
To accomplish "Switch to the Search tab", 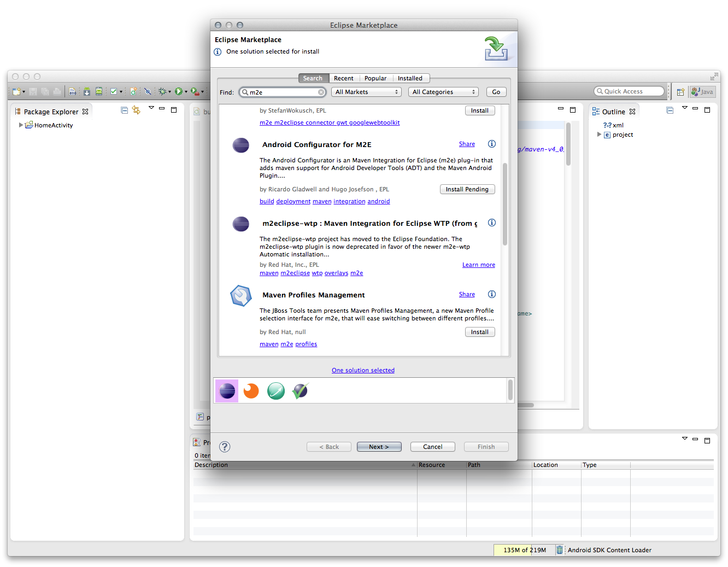I will pos(314,78).
